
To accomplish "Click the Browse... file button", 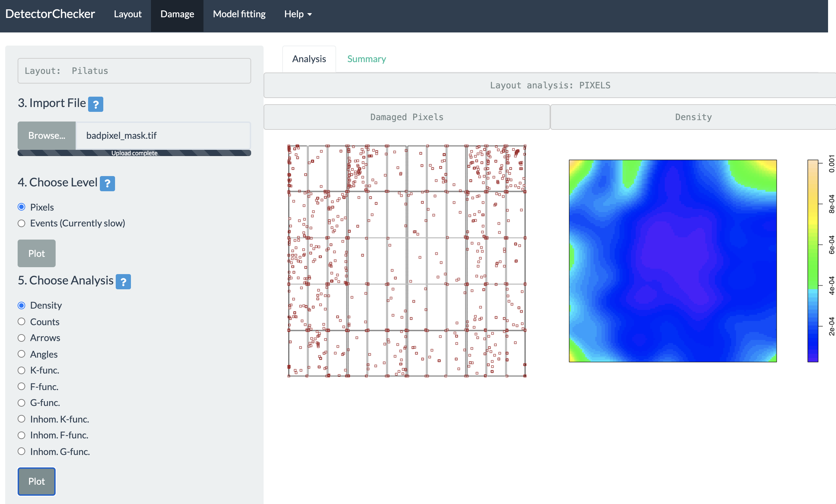I will point(47,136).
